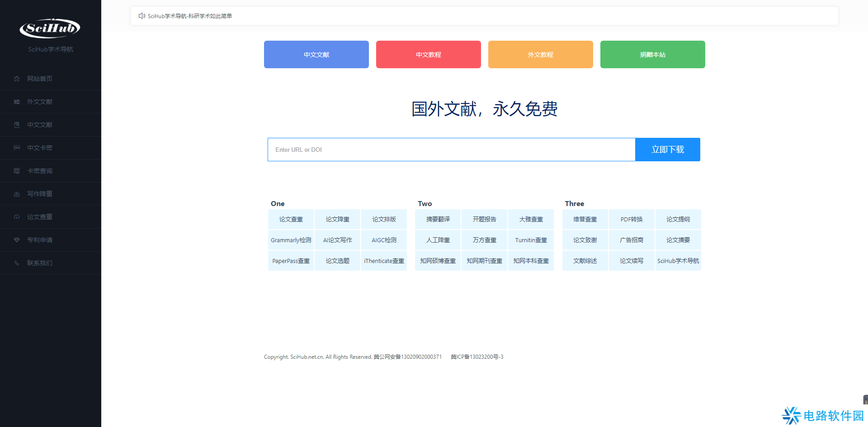Screen dimensions: 868x427
Task: Click the SciHub logo in the sidebar
Action: coord(50,28)
